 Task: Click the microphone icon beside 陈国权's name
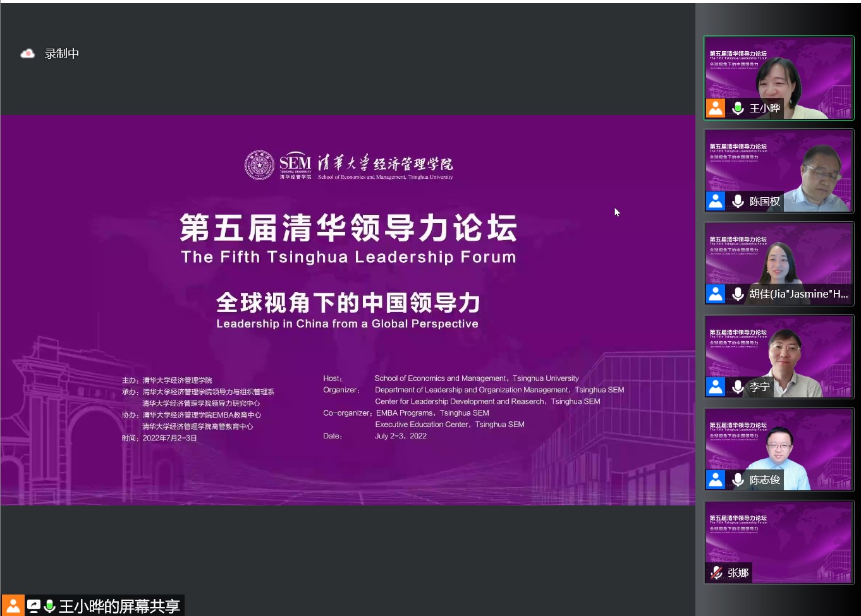point(737,201)
